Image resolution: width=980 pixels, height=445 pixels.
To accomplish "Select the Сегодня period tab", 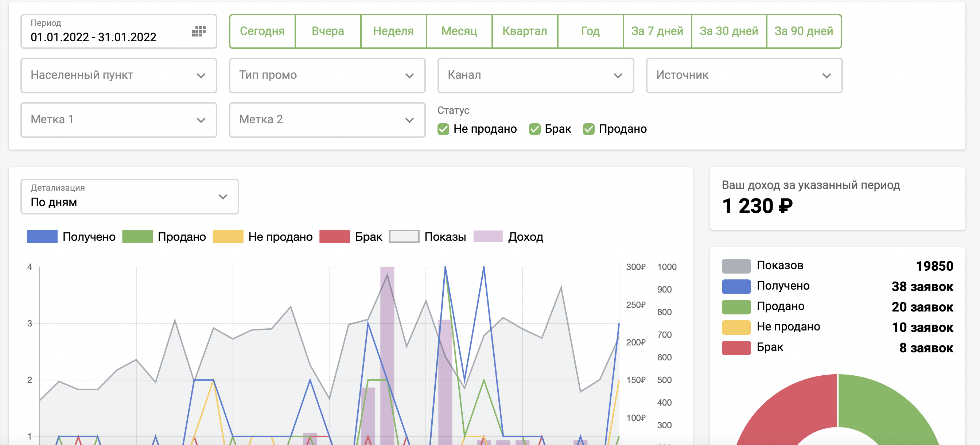I will (262, 31).
